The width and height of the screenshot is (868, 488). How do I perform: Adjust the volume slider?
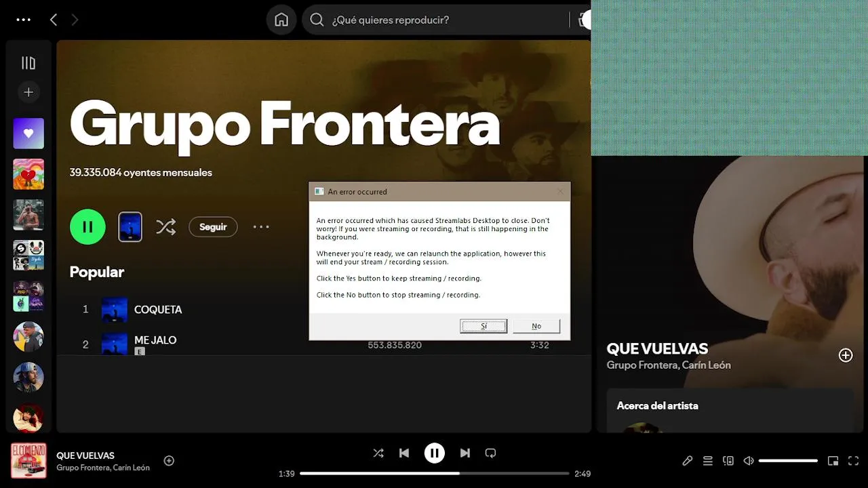point(788,461)
